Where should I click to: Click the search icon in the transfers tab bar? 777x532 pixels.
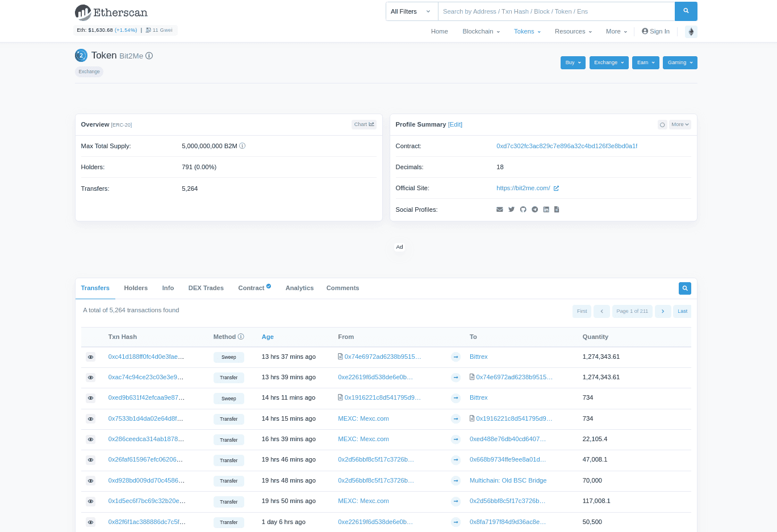click(685, 288)
